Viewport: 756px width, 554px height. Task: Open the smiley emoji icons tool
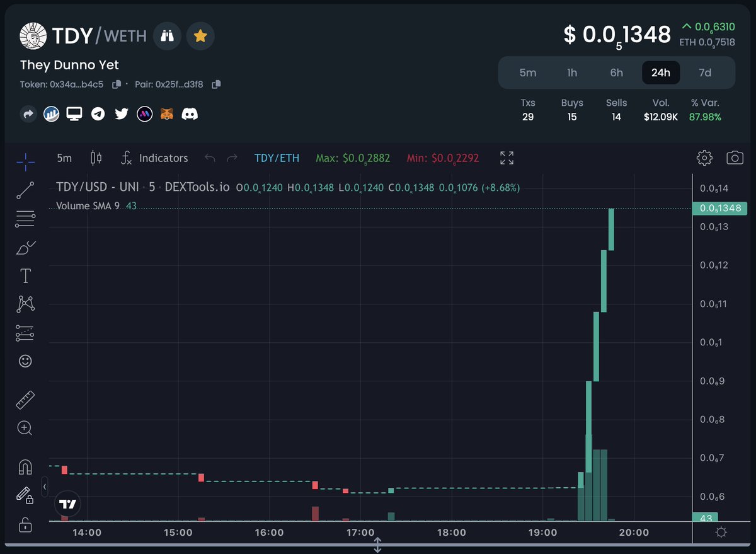25,361
